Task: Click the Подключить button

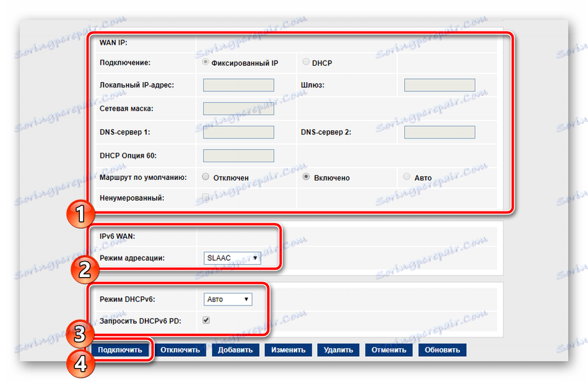Action: click(x=120, y=350)
